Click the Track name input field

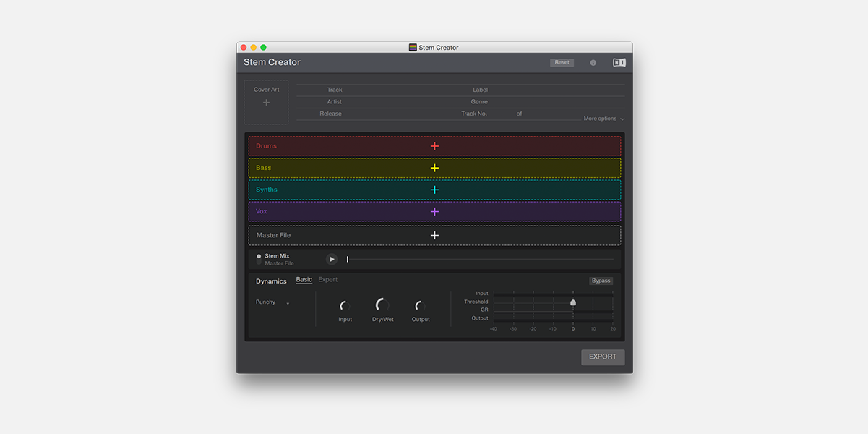[401, 90]
